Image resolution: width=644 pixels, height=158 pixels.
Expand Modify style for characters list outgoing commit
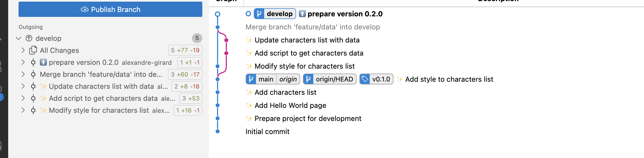(23, 110)
